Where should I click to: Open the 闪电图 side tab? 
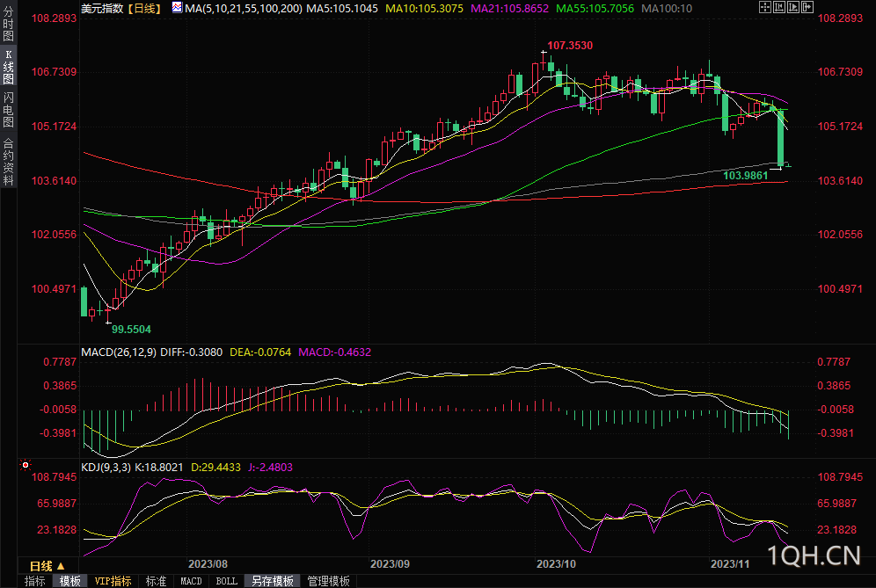tap(8, 109)
